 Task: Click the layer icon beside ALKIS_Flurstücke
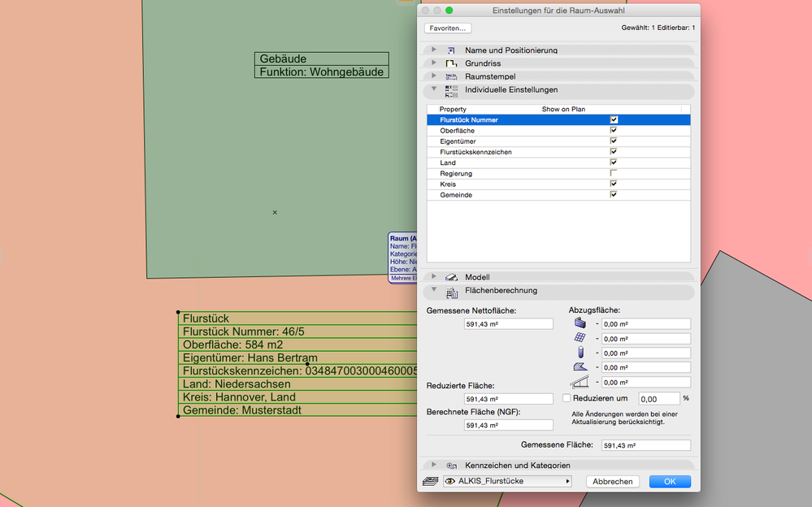pos(430,481)
